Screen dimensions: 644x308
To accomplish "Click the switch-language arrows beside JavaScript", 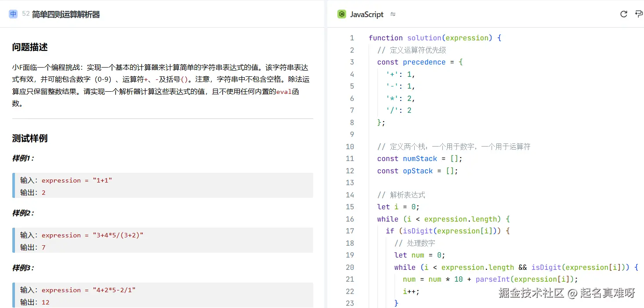I will 393,14.
